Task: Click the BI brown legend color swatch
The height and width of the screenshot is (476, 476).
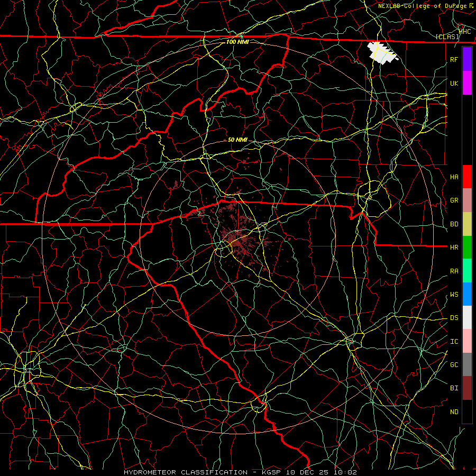Action: pos(467,388)
